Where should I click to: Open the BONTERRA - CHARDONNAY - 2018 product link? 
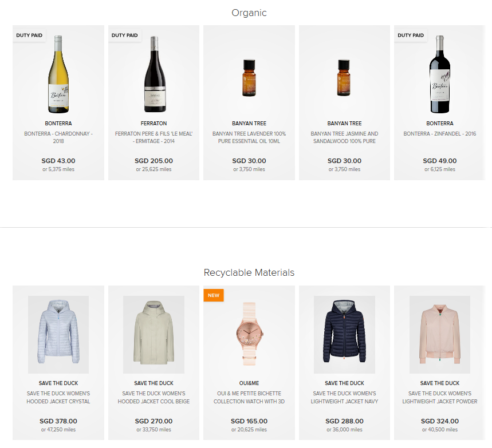(x=58, y=137)
